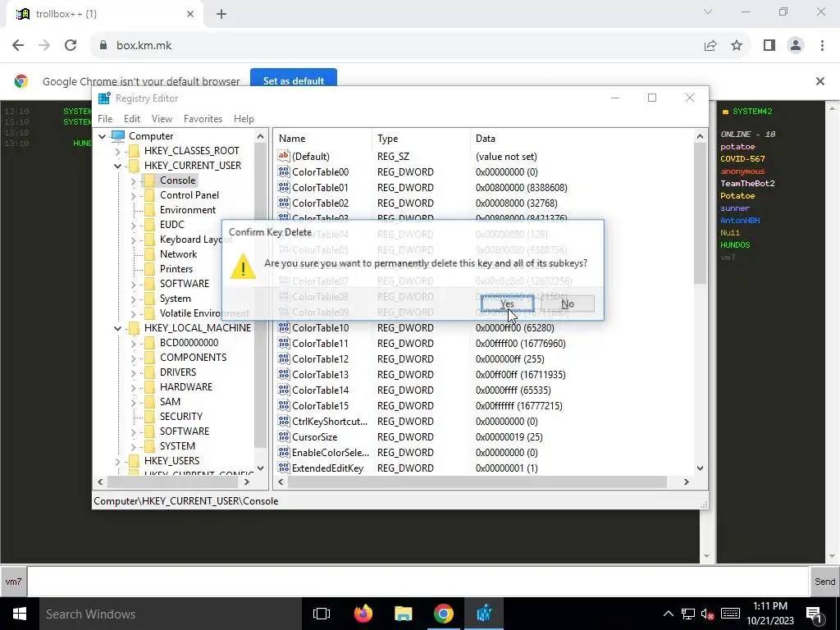Screen dimensions: 840x630
Task: Open File Explorer from taskbar
Action: tap(404, 614)
